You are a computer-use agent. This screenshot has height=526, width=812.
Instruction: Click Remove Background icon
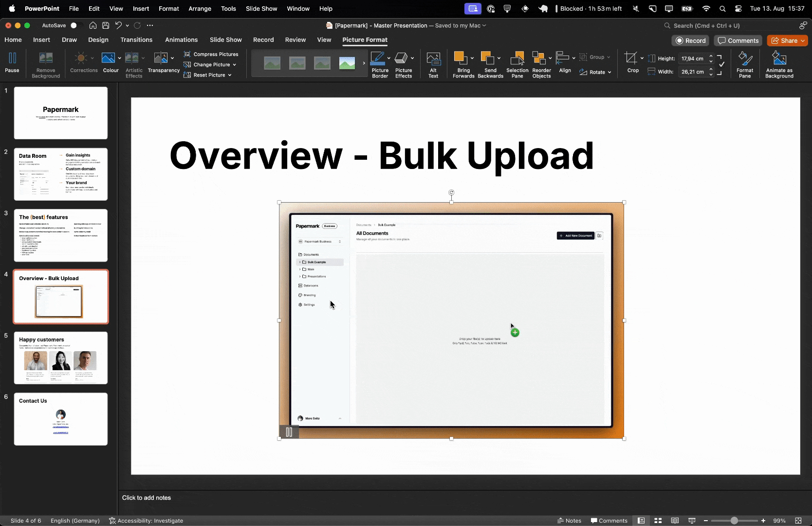coord(46,58)
